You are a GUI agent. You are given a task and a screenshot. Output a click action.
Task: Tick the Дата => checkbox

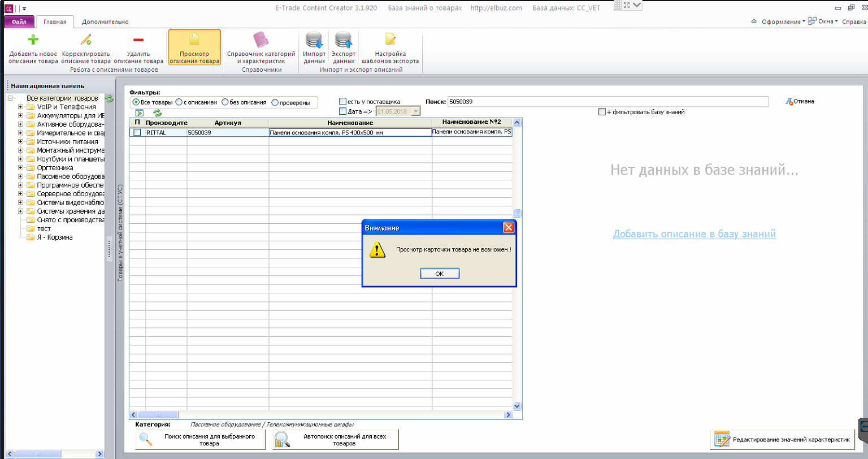[342, 111]
